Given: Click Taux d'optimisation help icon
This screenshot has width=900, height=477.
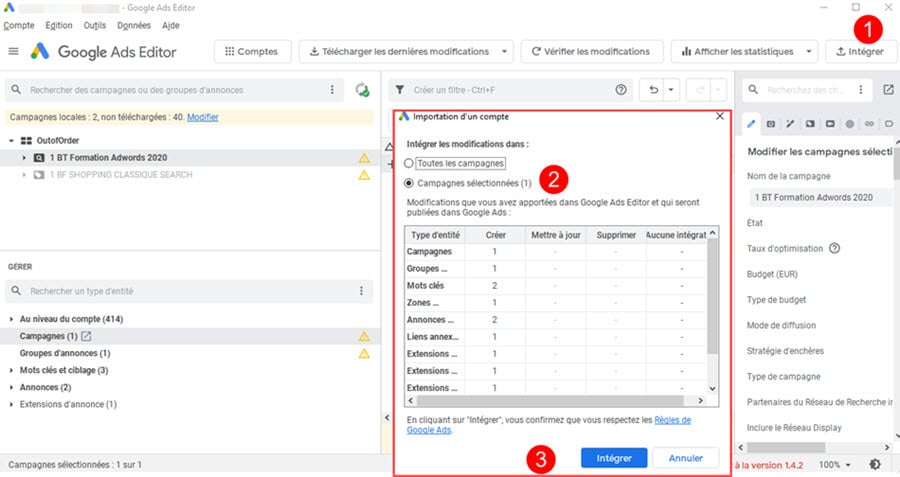Looking at the screenshot, I should [x=835, y=249].
